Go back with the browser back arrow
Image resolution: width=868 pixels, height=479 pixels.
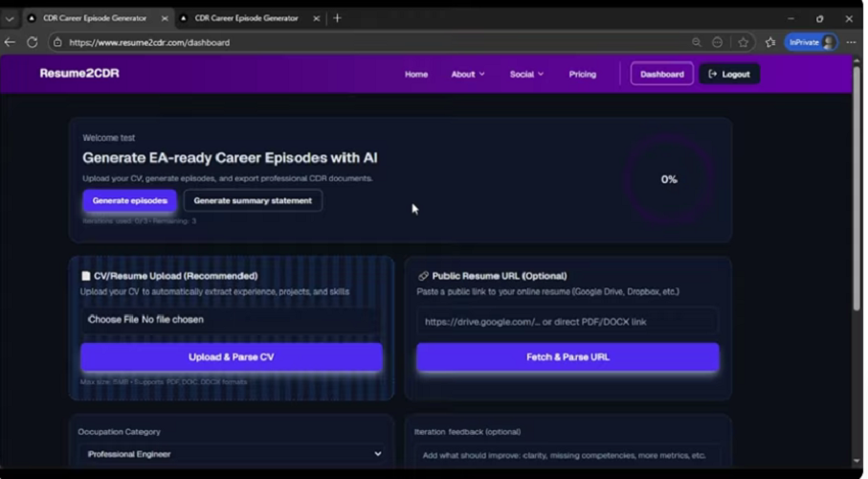(10, 42)
